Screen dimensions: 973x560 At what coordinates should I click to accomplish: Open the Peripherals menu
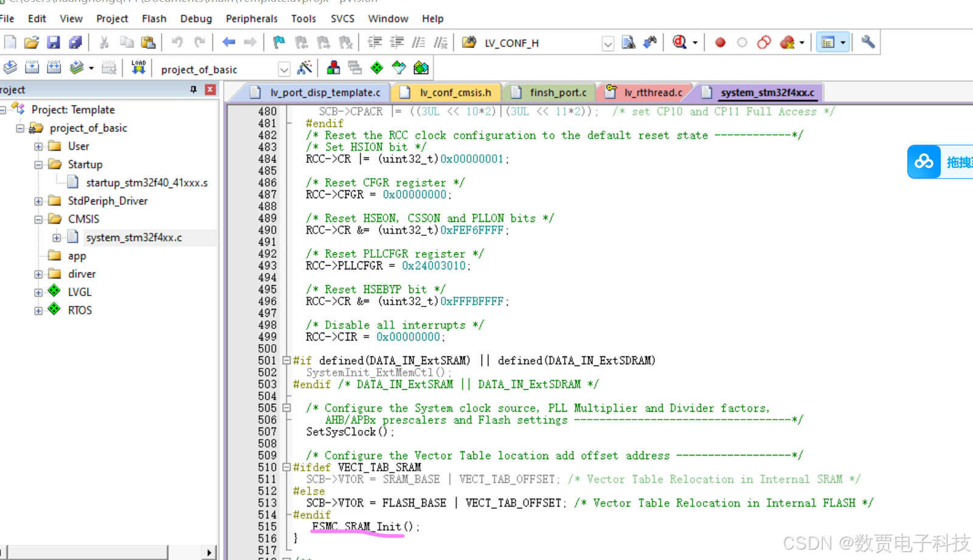(252, 18)
